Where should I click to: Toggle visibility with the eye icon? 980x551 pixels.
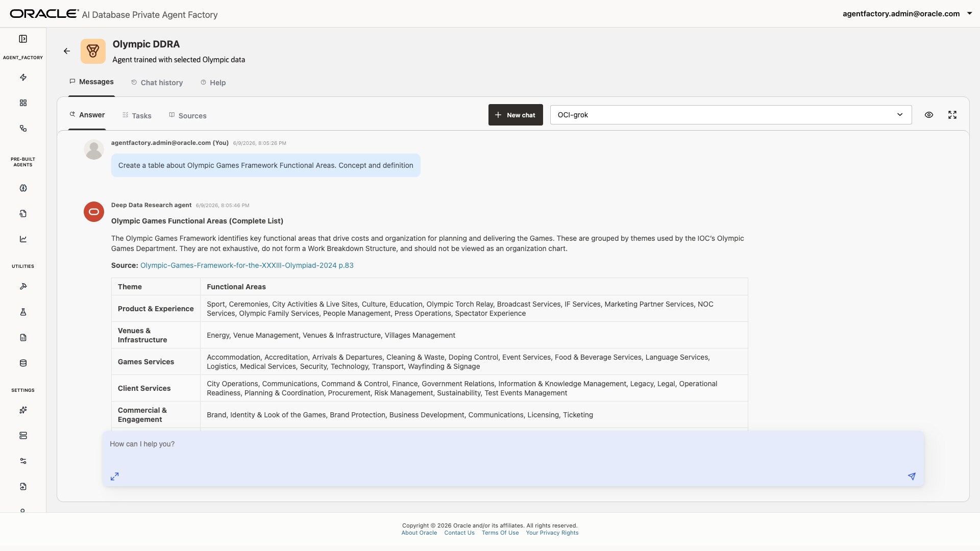pyautogui.click(x=929, y=115)
